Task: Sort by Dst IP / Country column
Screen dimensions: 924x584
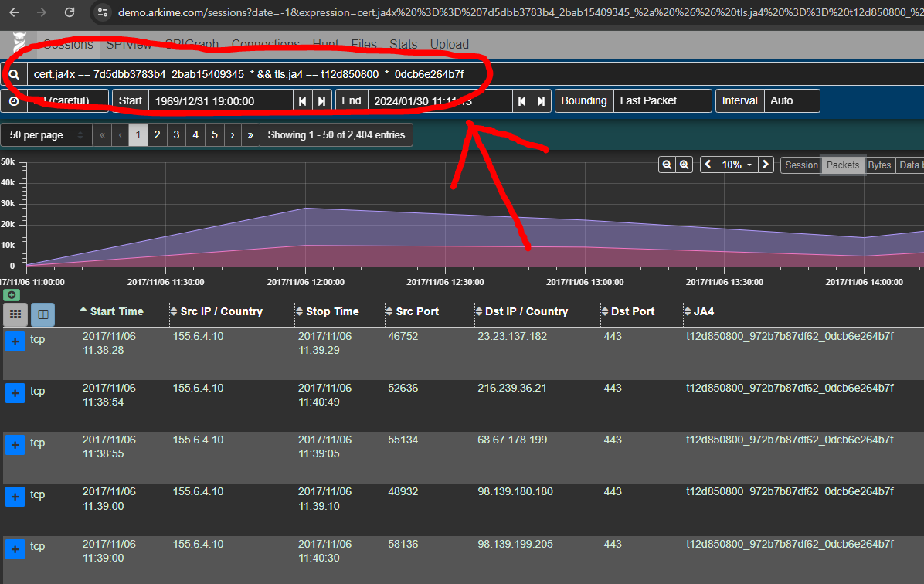Action: click(522, 311)
